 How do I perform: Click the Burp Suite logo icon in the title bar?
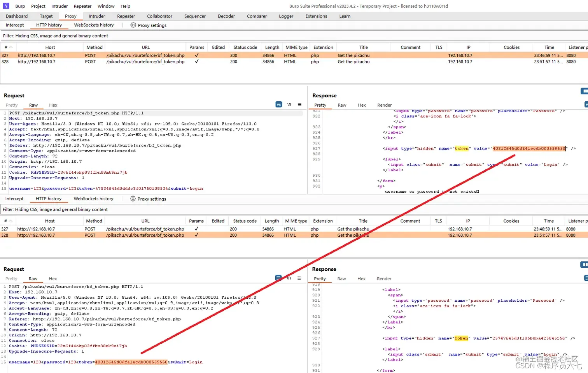tap(6, 6)
